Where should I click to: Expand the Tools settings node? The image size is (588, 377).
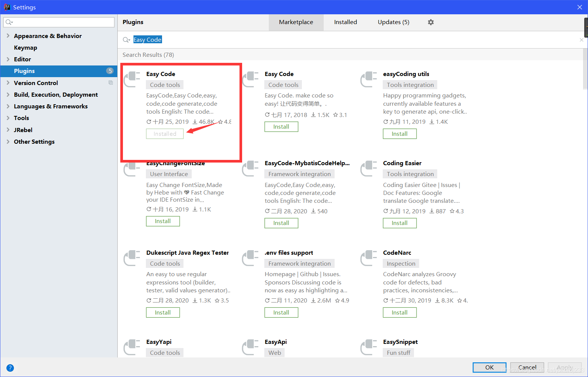coord(8,118)
